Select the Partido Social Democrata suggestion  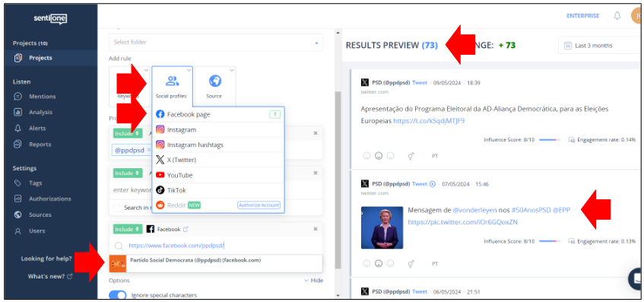[216, 263]
